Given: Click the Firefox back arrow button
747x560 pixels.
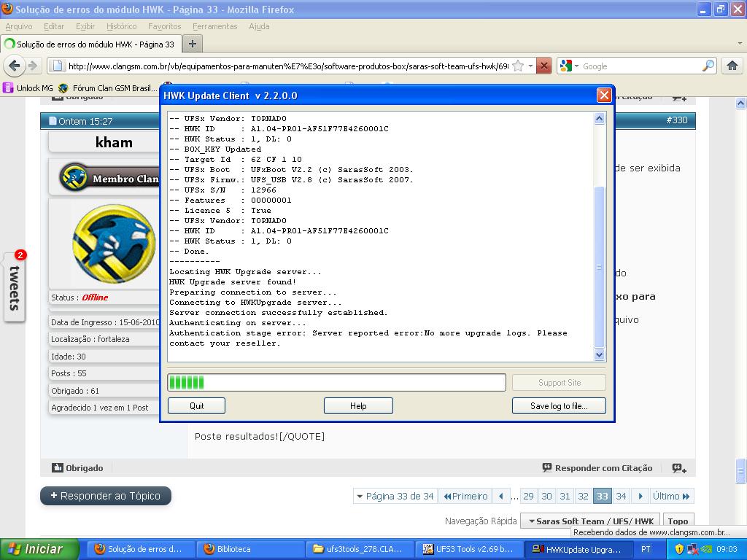Looking at the screenshot, I should coord(15,66).
